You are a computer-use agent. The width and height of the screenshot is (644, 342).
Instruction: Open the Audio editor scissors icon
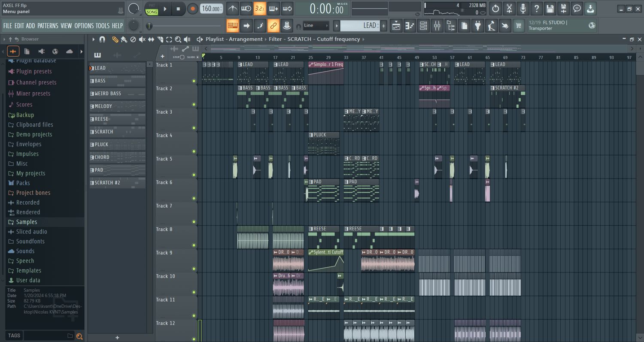coord(509,8)
